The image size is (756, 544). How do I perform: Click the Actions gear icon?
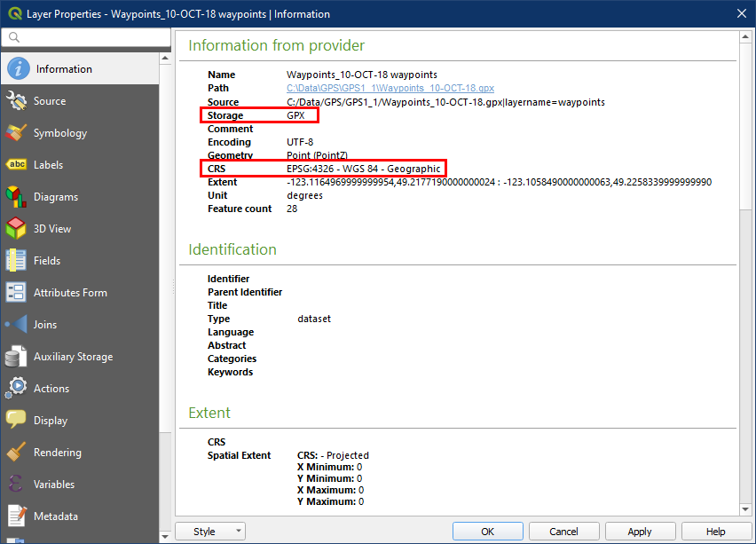point(16,389)
